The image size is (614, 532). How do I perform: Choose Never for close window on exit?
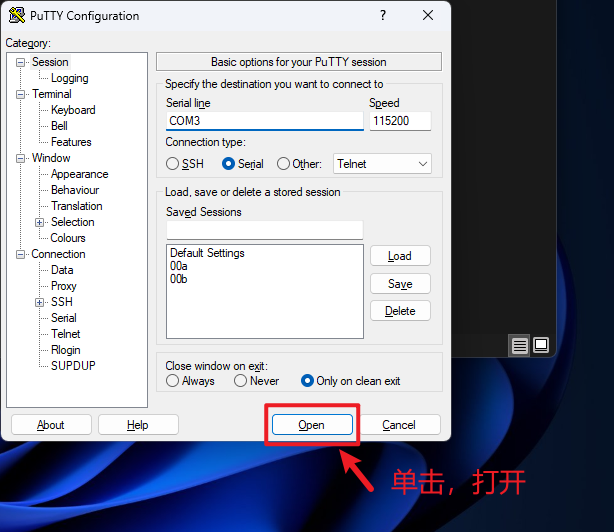[x=240, y=381]
